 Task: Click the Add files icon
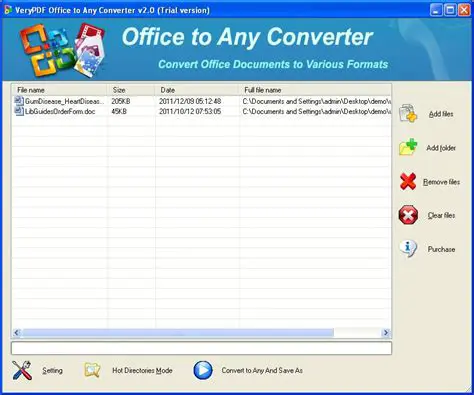tap(408, 114)
